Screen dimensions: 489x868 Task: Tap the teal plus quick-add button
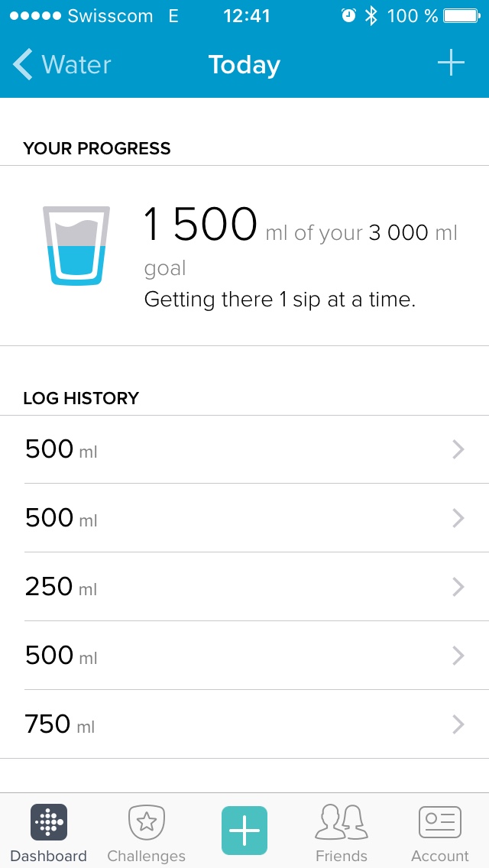(x=244, y=831)
